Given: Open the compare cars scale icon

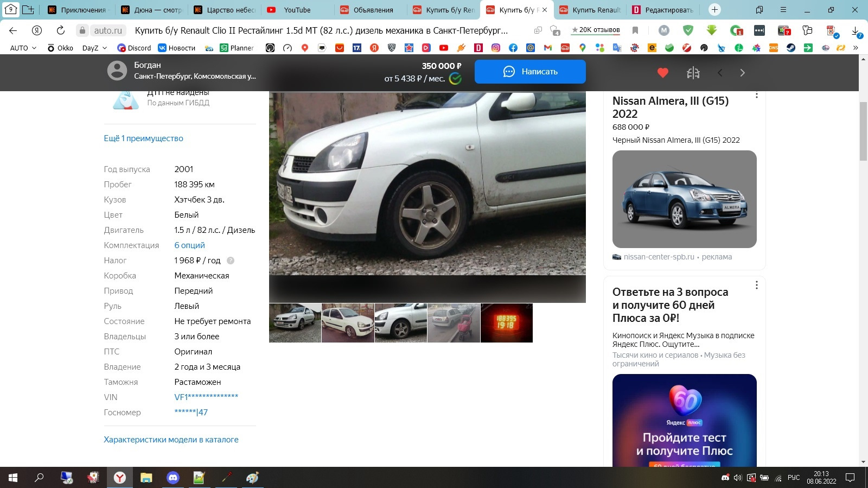Looking at the screenshot, I should point(693,73).
